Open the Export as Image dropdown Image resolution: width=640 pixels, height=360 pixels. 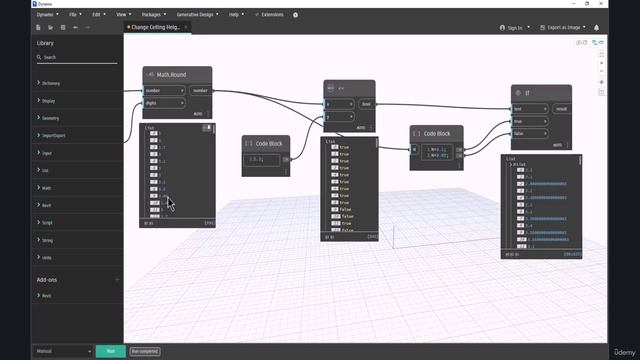coord(584,27)
